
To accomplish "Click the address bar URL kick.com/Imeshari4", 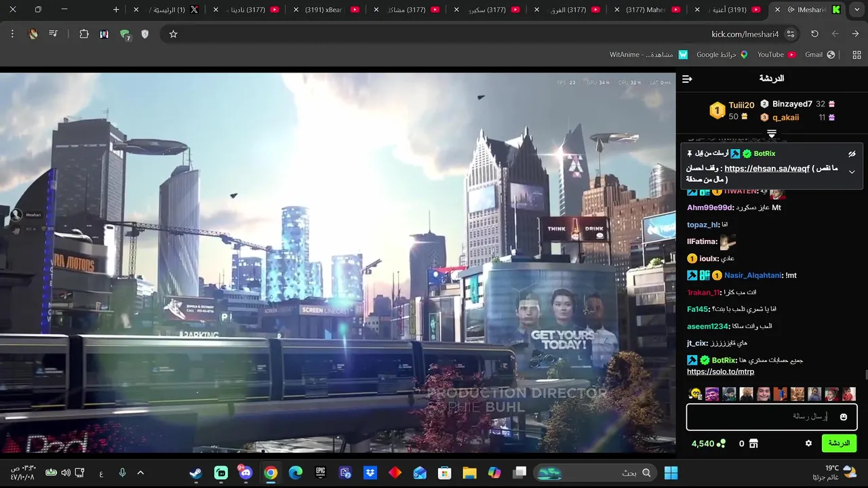I will [x=745, y=34].
